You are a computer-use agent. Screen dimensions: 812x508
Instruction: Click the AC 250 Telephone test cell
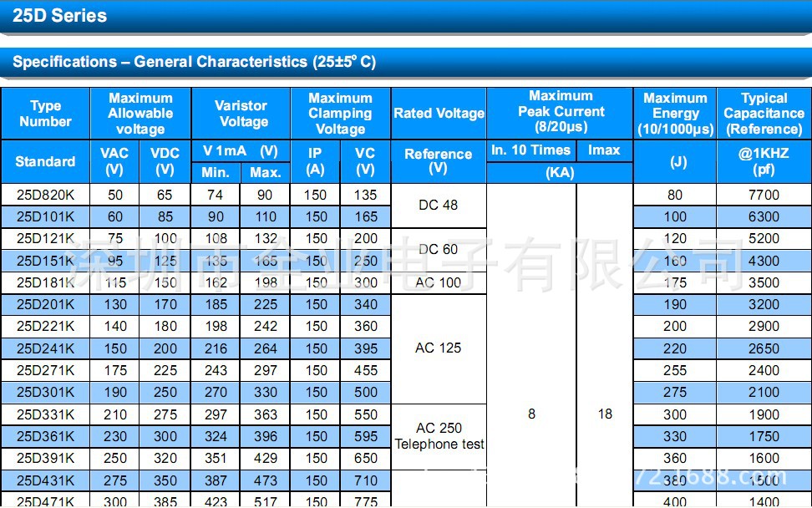coord(439,436)
